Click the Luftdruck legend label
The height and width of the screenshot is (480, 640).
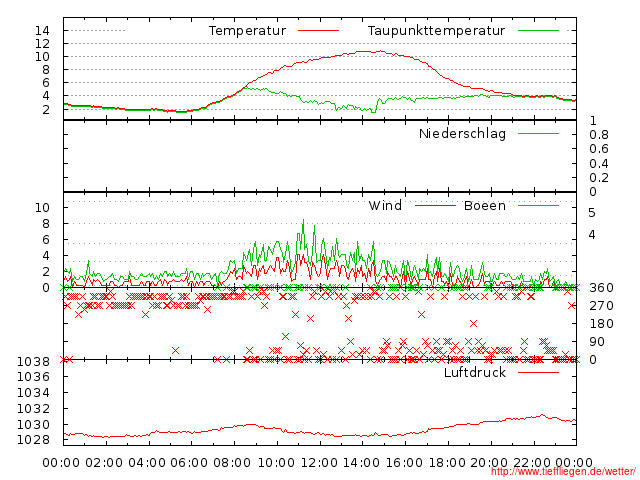click(475, 373)
